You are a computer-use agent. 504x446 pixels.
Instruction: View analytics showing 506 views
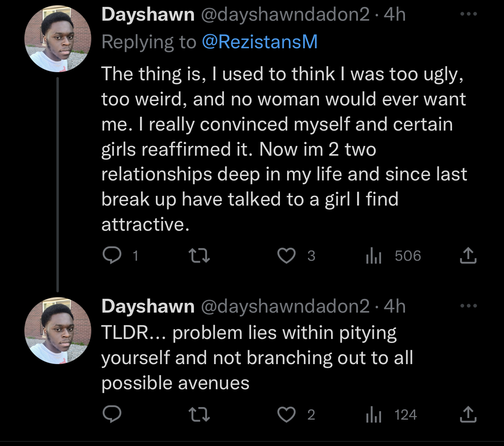393,256
